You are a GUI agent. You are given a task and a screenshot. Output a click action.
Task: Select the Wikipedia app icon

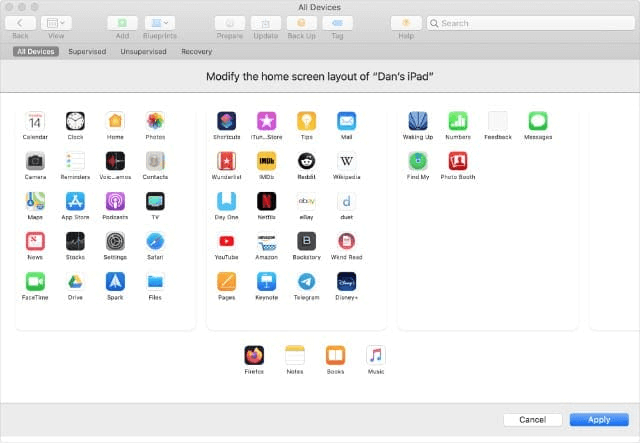pos(346,160)
